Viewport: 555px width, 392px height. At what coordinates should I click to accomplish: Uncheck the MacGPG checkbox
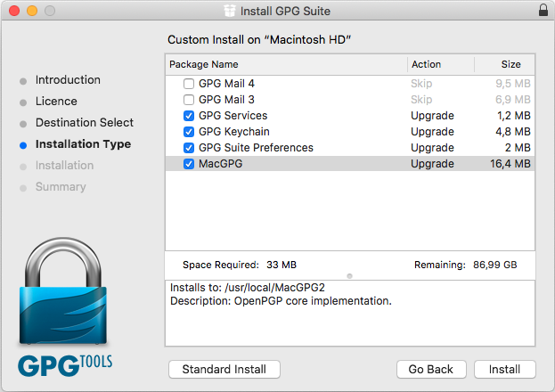click(x=189, y=164)
